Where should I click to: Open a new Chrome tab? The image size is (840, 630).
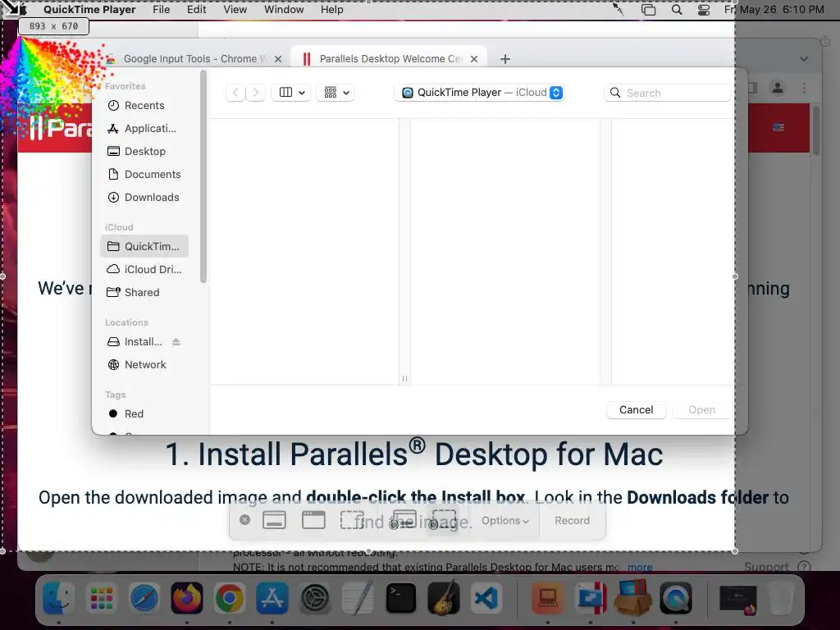click(x=505, y=59)
